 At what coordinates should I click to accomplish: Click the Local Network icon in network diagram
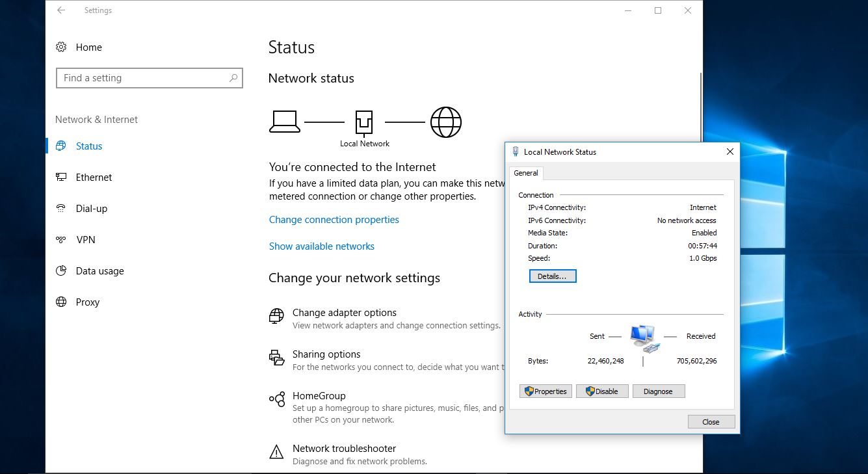tap(364, 121)
